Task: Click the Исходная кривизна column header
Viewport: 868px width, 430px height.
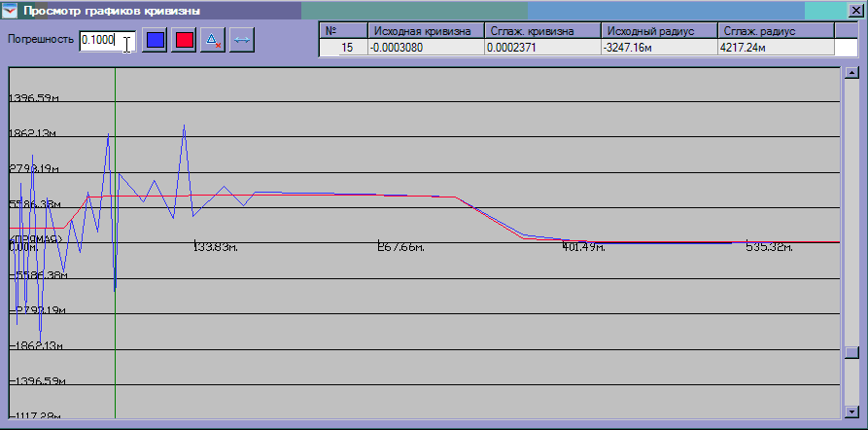Action: coord(426,31)
